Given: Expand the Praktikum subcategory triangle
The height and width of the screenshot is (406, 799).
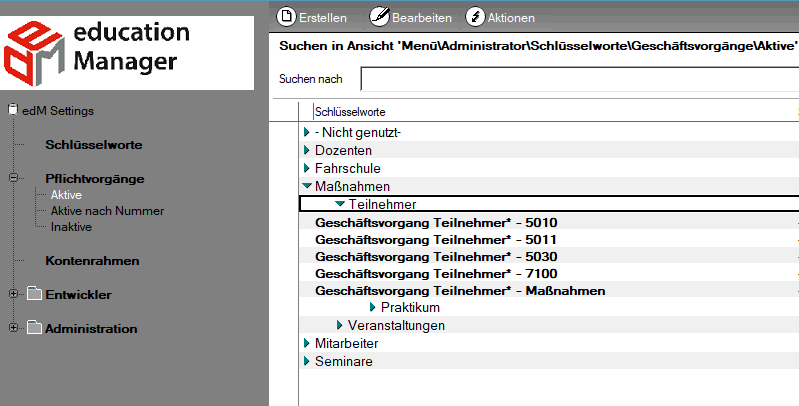Looking at the screenshot, I should click(372, 307).
